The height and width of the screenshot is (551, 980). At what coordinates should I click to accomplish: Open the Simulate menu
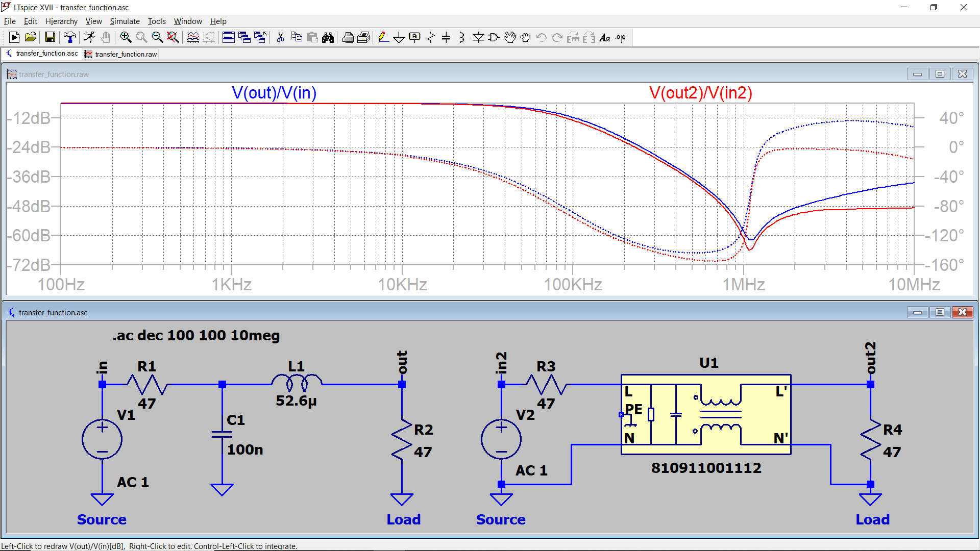(x=125, y=21)
